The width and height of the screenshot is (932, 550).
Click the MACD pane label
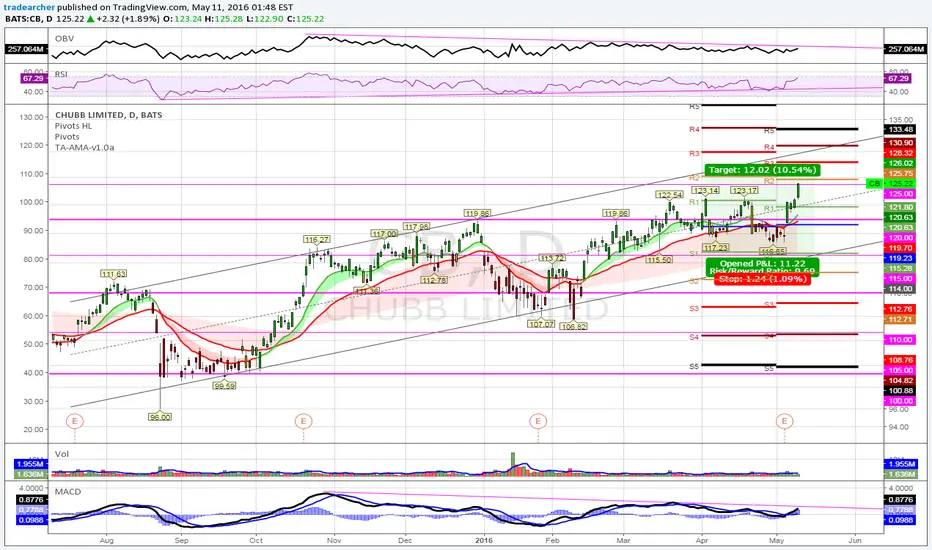pyautogui.click(x=68, y=492)
